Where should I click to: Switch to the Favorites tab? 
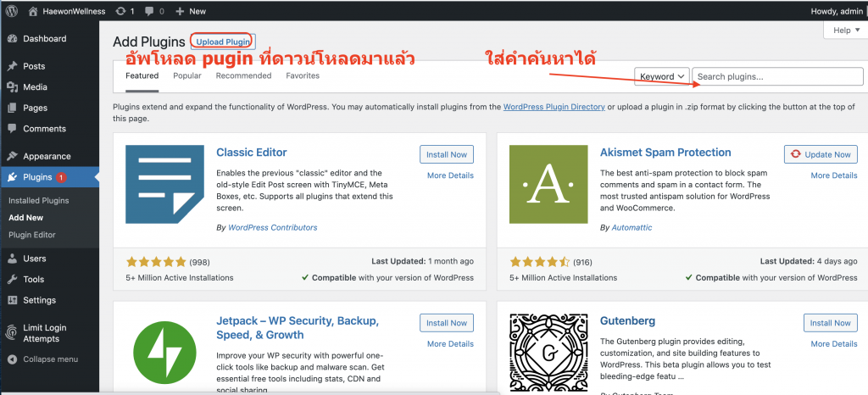(303, 75)
